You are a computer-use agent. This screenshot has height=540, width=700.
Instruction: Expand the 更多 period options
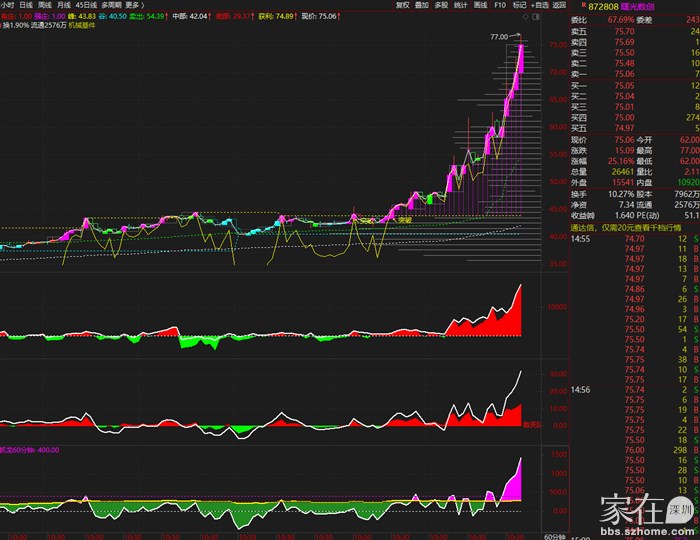coord(134,5)
